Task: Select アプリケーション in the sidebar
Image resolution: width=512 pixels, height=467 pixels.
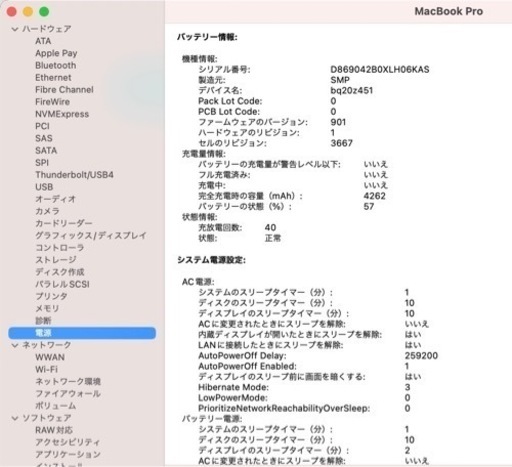Action: [x=68, y=455]
